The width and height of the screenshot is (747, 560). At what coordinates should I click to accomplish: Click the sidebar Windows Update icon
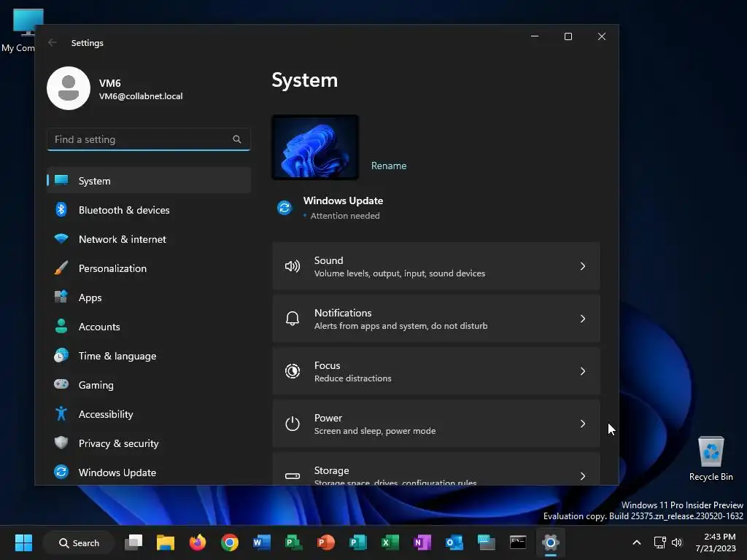click(x=61, y=472)
